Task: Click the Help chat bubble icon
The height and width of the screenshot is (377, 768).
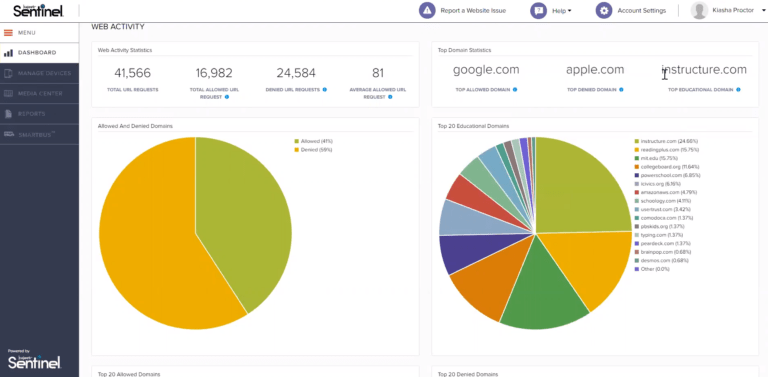Action: (538, 10)
